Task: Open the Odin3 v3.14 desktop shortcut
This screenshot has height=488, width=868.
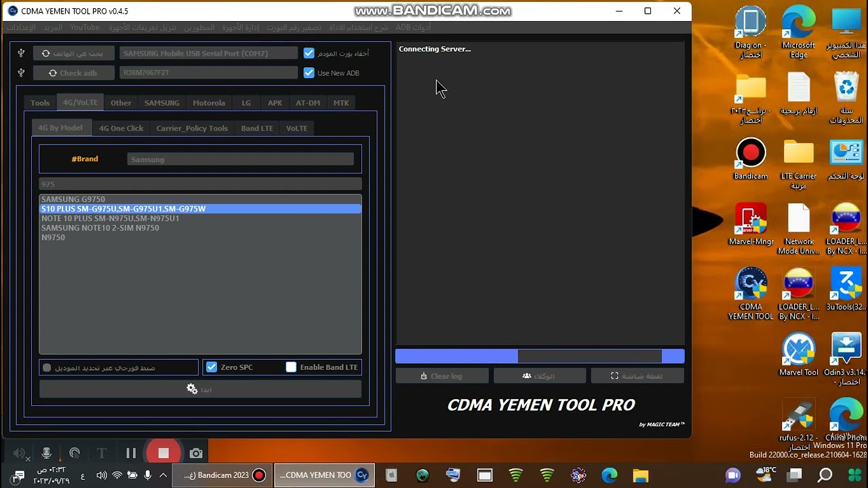Action: (845, 359)
